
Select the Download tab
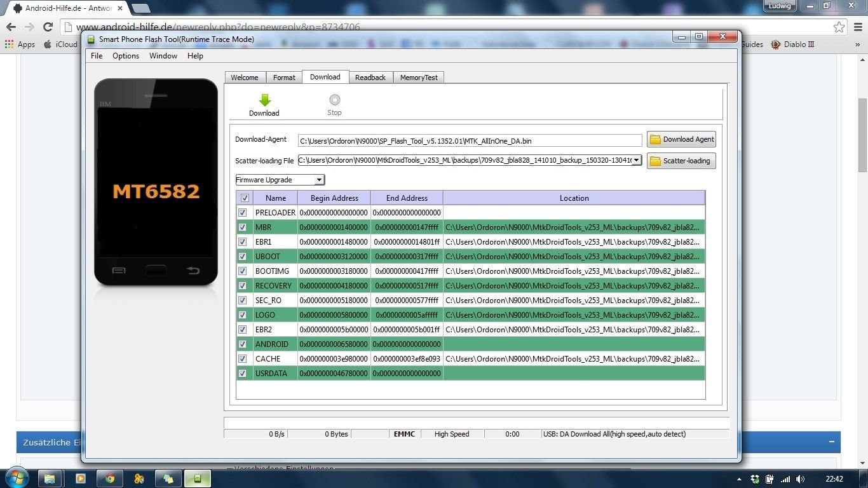click(325, 77)
